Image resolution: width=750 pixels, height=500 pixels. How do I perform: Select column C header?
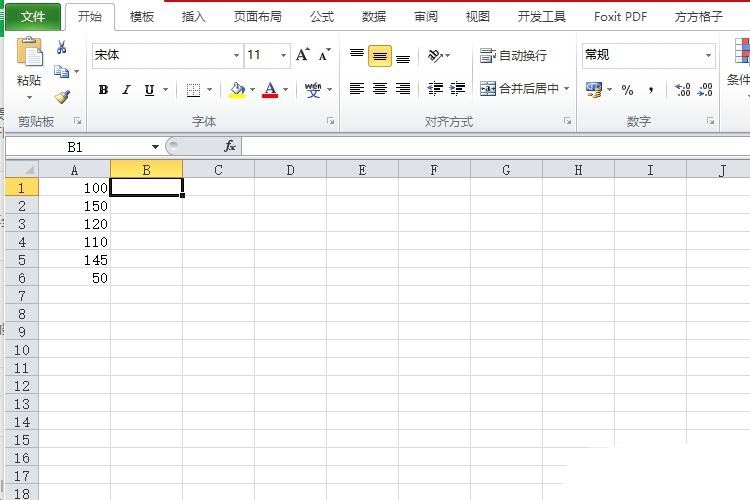pyautogui.click(x=218, y=169)
